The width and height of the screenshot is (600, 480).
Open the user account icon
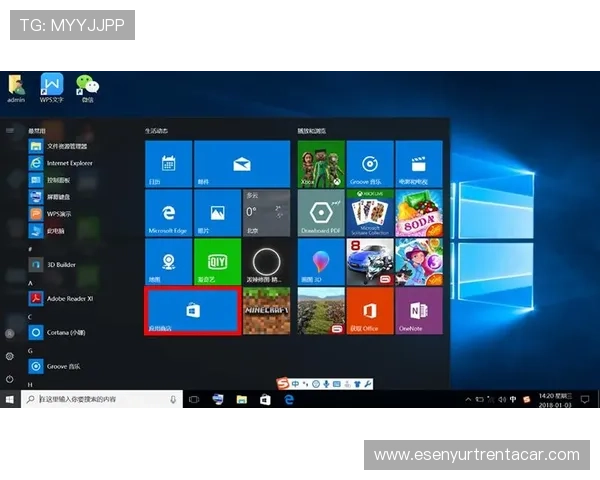point(10,333)
